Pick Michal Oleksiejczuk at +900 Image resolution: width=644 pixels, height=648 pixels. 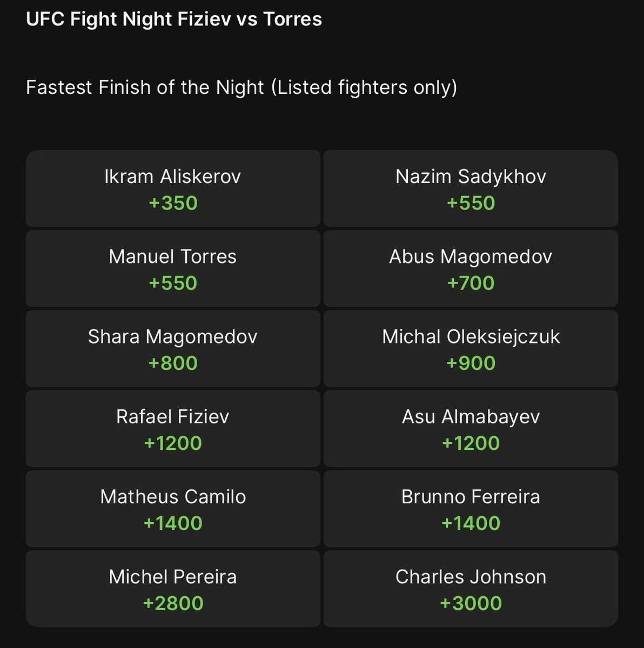[x=471, y=348]
